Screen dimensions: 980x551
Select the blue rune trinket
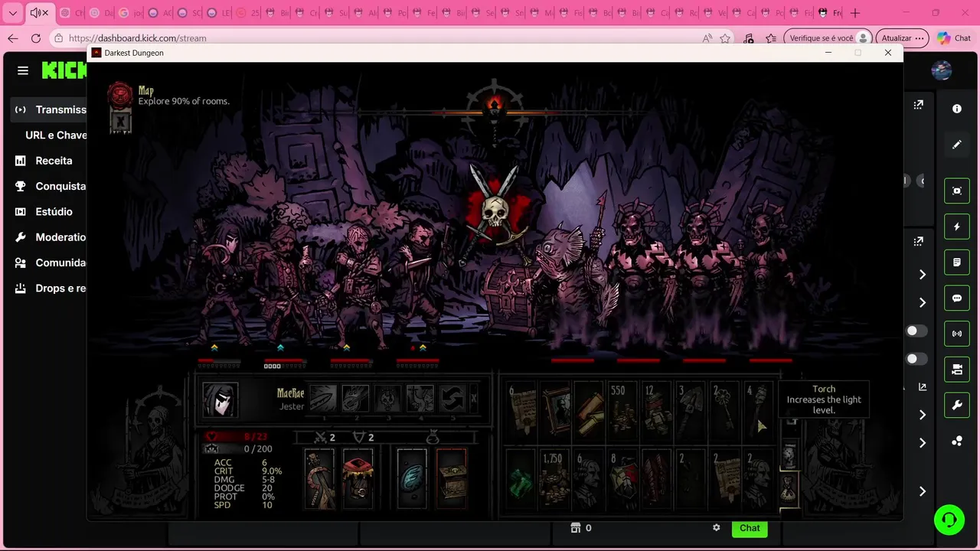412,478
